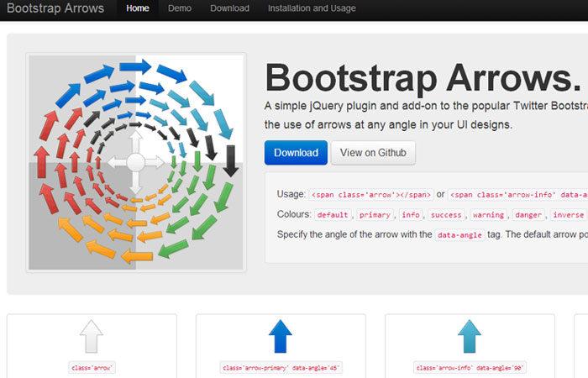Viewport: 588px width, 378px height.
Task: Select the class='arrow' code label
Action: coord(92,368)
